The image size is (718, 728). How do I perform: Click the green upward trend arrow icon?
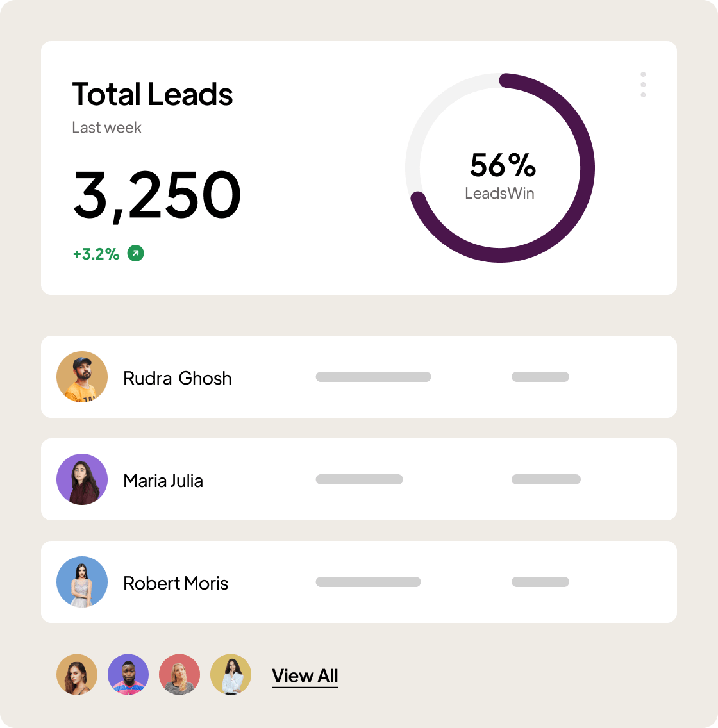pos(136,253)
